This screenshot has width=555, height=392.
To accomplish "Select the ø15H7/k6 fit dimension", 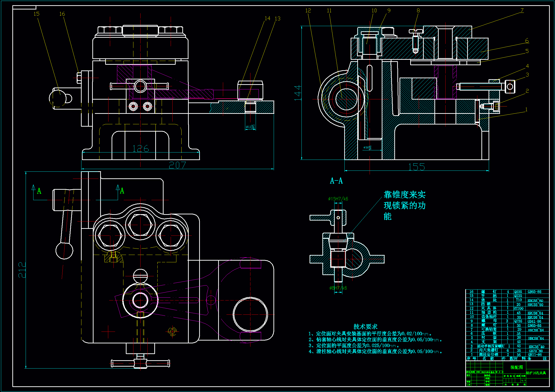I will [x=338, y=199].
